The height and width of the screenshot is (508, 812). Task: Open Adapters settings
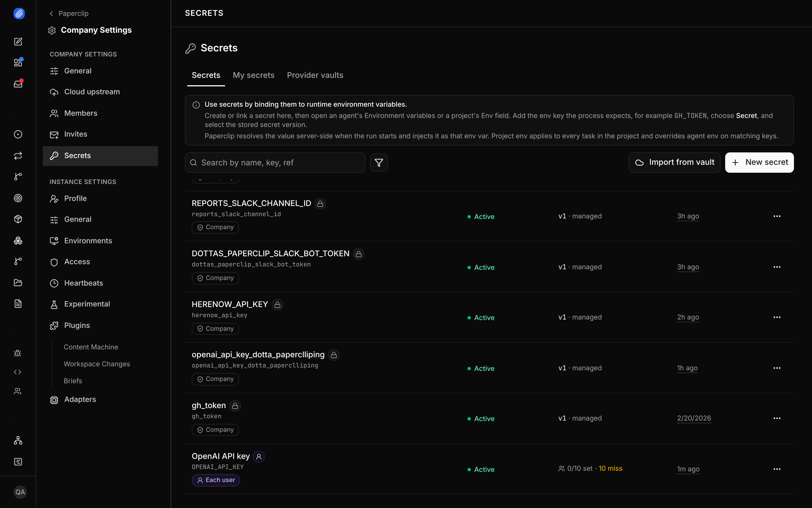[100, 399]
